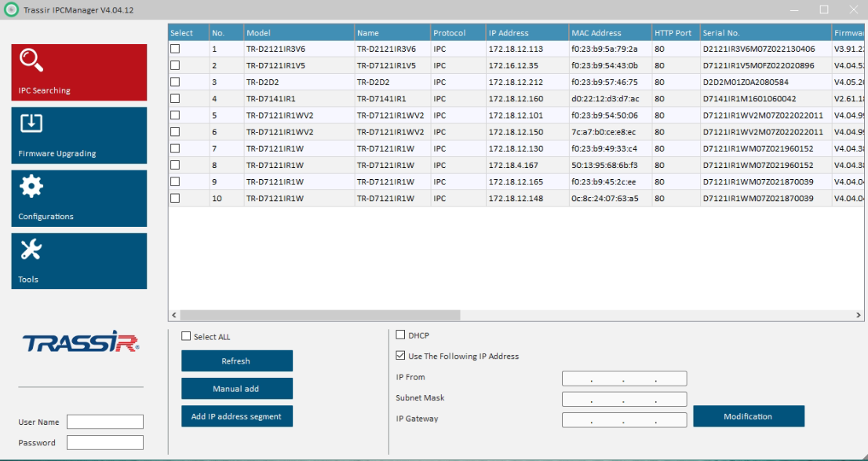Viewport: 868px width, 461px height.
Task: Sort by the Name column header
Action: tap(393, 33)
